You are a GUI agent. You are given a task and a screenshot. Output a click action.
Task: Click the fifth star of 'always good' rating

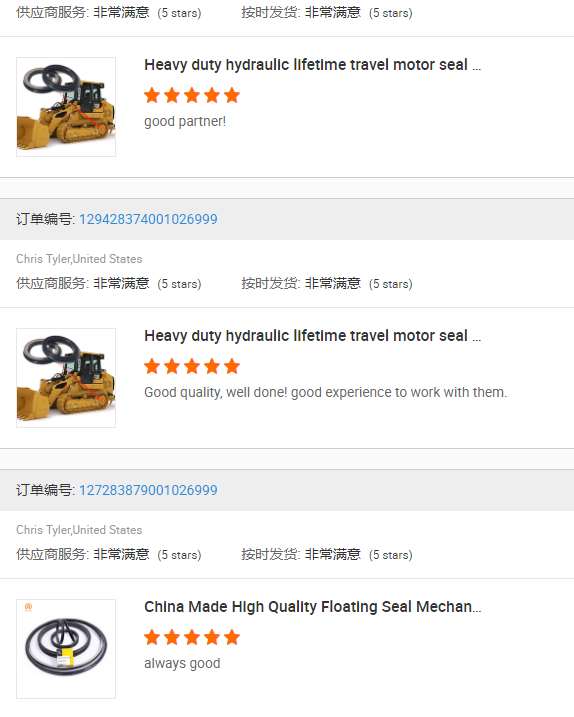(x=232, y=637)
